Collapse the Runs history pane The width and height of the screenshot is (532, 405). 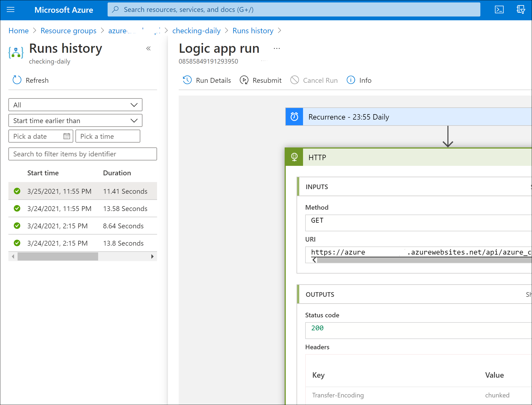click(x=148, y=48)
